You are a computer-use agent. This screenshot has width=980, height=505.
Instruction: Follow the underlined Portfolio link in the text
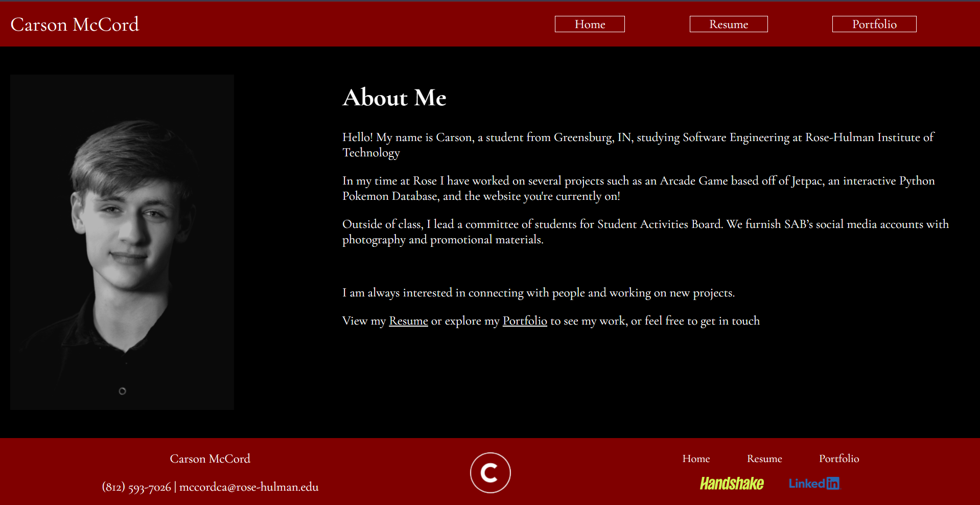tap(525, 320)
